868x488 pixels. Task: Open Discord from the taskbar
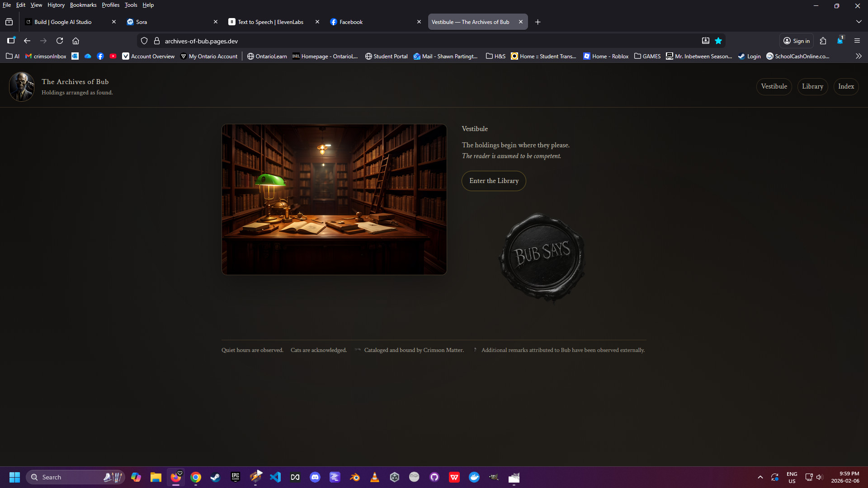click(315, 477)
